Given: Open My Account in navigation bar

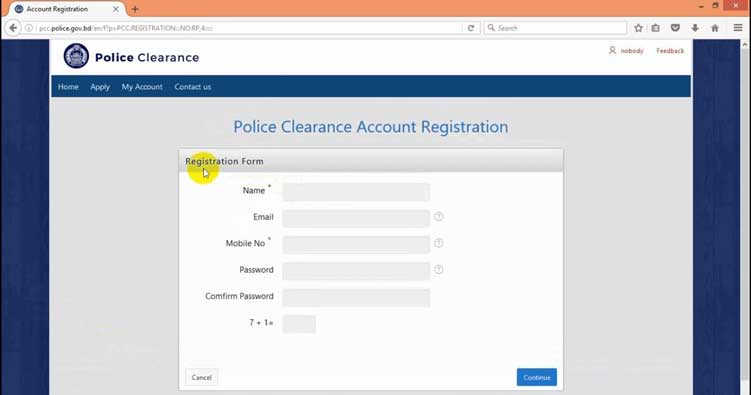Looking at the screenshot, I should click(x=142, y=87).
